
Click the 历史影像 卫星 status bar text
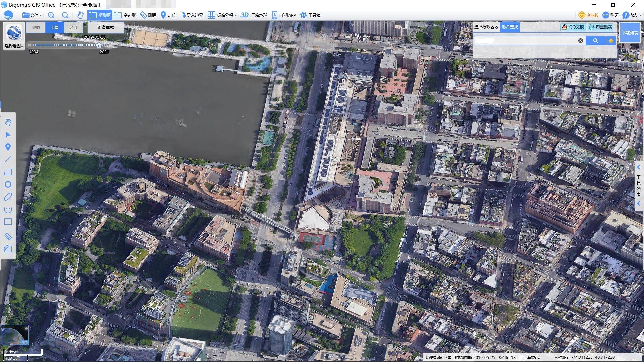438,357
